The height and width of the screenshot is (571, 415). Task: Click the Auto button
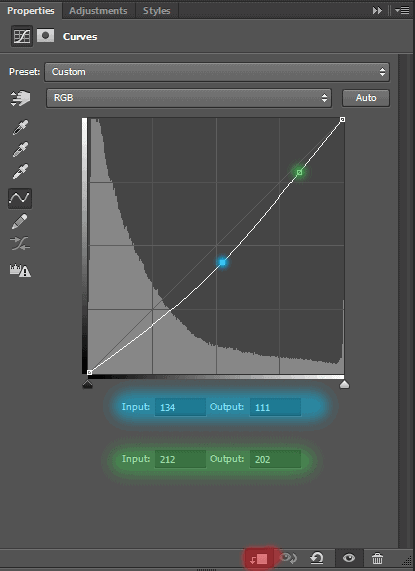[366, 98]
